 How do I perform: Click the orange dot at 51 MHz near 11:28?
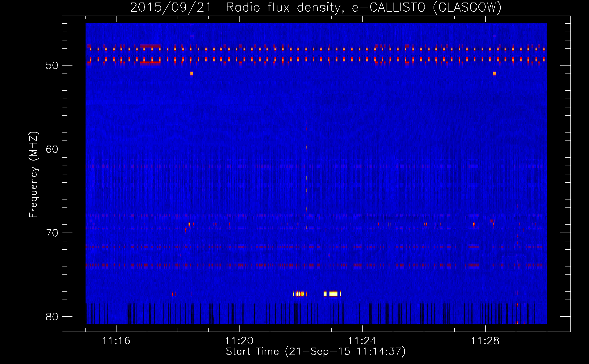495,74
